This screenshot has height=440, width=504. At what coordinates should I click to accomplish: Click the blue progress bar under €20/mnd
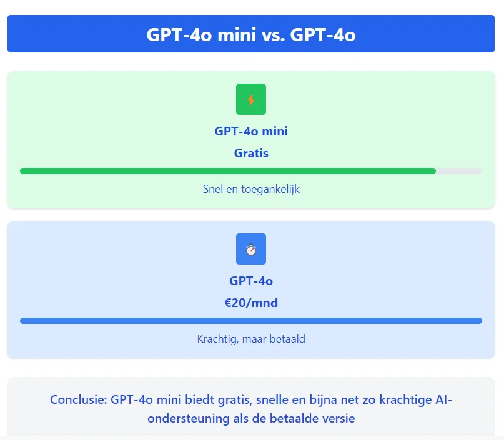250,321
